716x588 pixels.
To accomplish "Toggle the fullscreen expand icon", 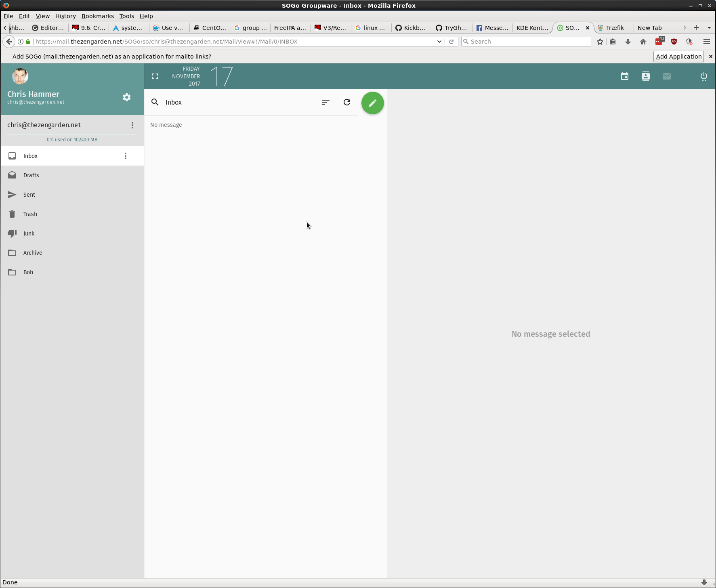I will click(x=155, y=76).
